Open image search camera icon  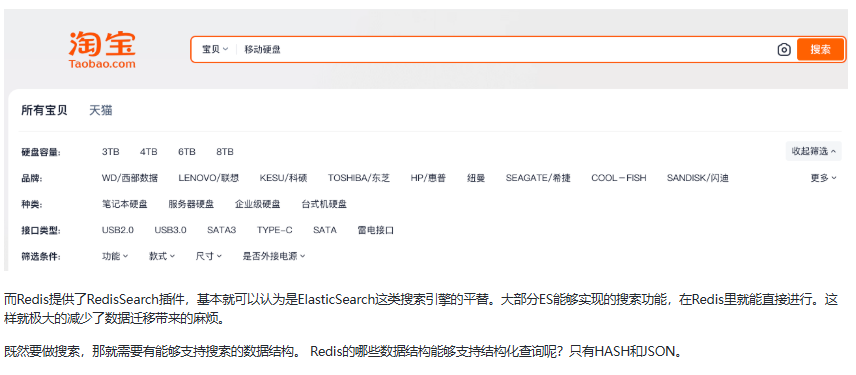784,50
